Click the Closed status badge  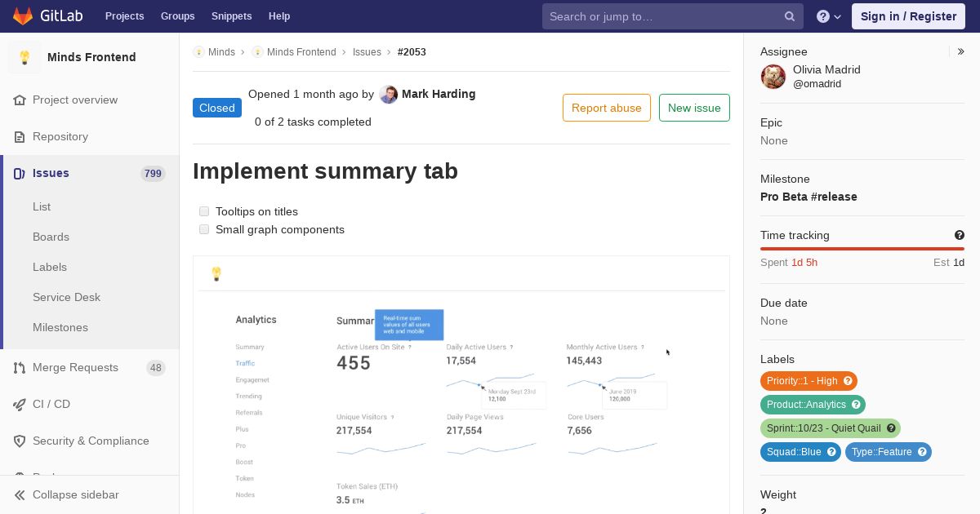pyautogui.click(x=217, y=108)
